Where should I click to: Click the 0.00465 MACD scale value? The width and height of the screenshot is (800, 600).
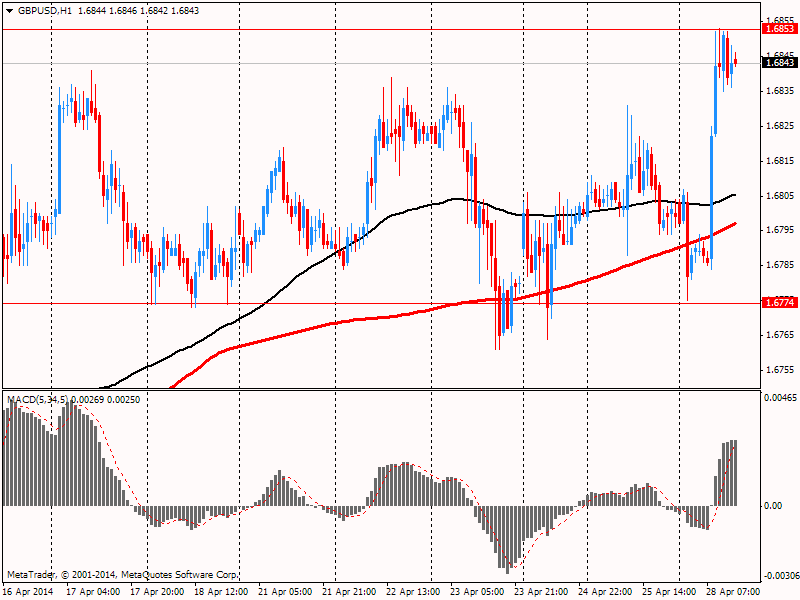780,398
